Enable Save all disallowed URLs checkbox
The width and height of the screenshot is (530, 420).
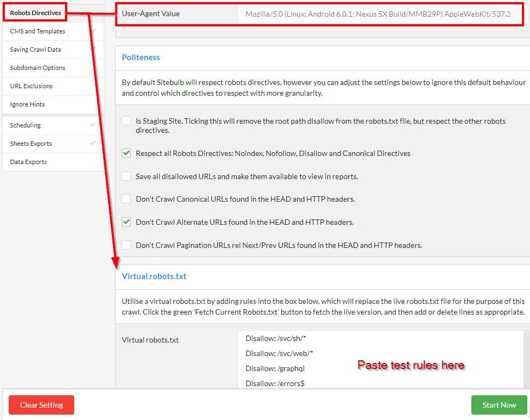126,176
